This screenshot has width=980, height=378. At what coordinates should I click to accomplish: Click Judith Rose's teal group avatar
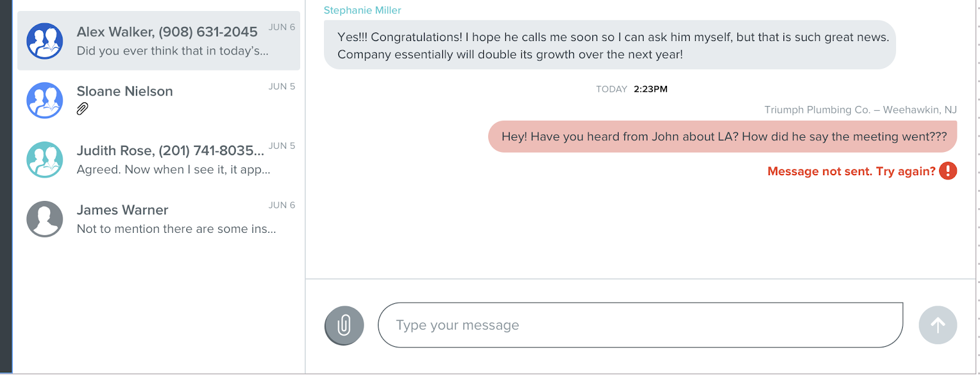point(45,160)
